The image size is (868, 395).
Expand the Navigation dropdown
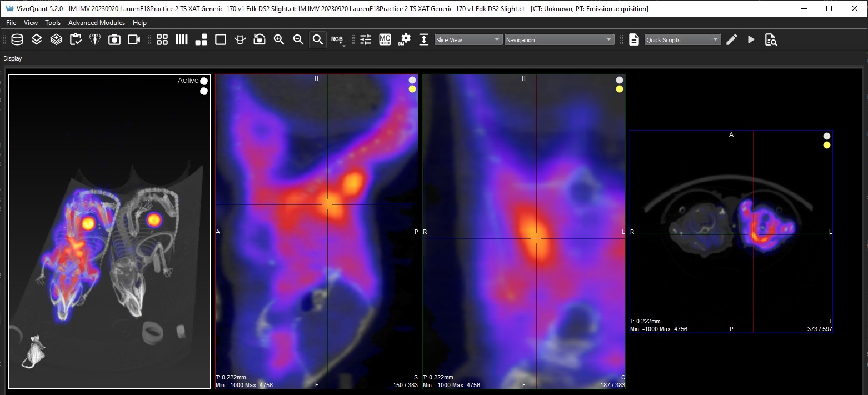(559, 40)
